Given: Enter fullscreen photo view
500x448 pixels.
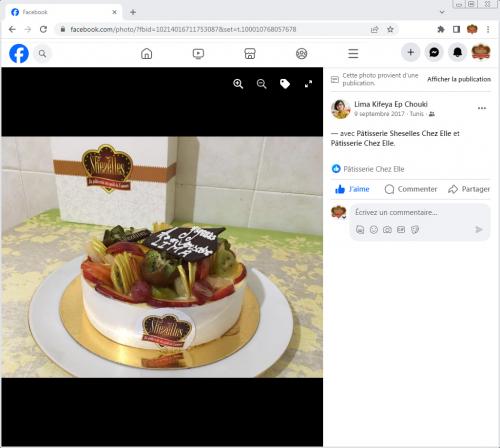Looking at the screenshot, I should tap(308, 84).
